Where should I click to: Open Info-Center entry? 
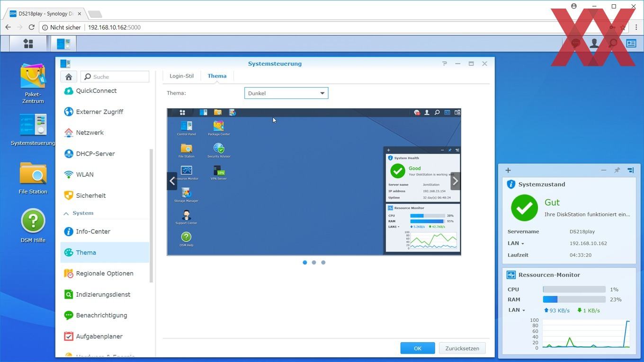coord(105,231)
